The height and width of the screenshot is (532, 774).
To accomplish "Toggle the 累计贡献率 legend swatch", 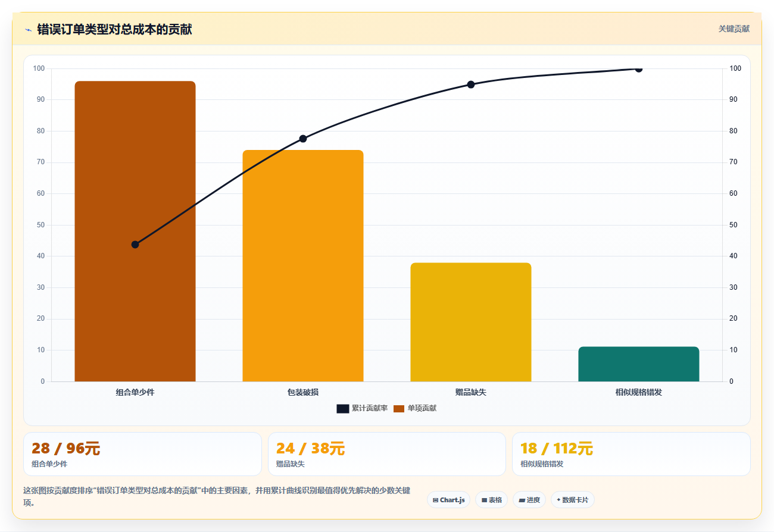I will click(x=342, y=408).
